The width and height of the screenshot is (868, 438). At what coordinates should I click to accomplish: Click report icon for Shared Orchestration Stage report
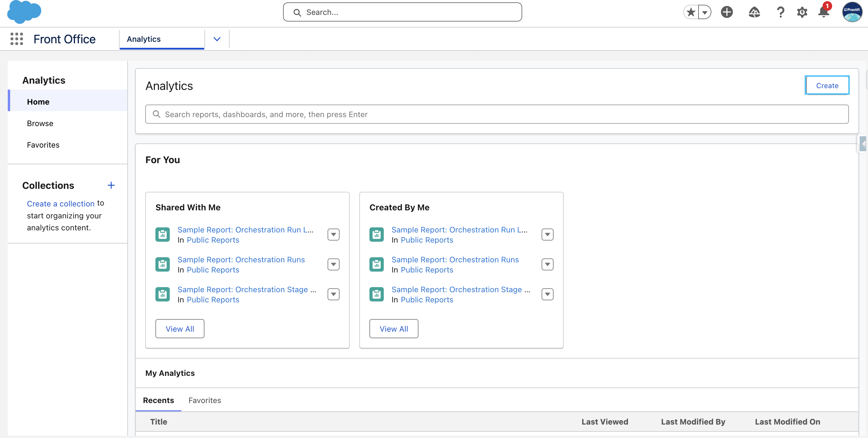point(162,295)
